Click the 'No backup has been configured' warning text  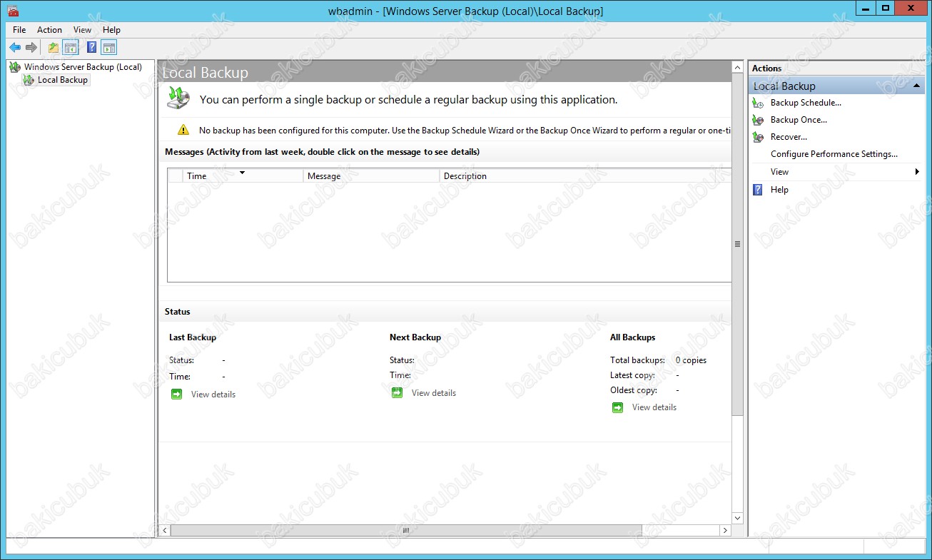pos(465,131)
